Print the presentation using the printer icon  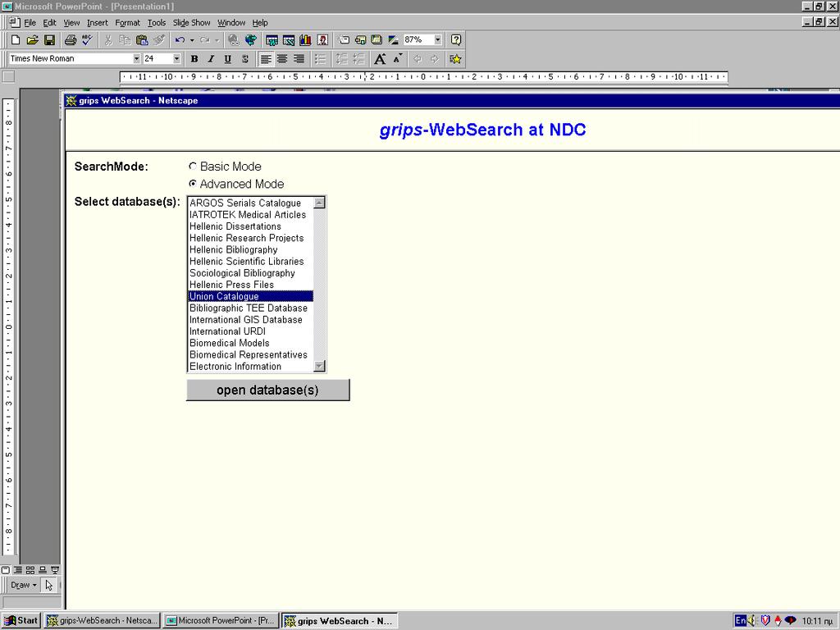coord(71,39)
